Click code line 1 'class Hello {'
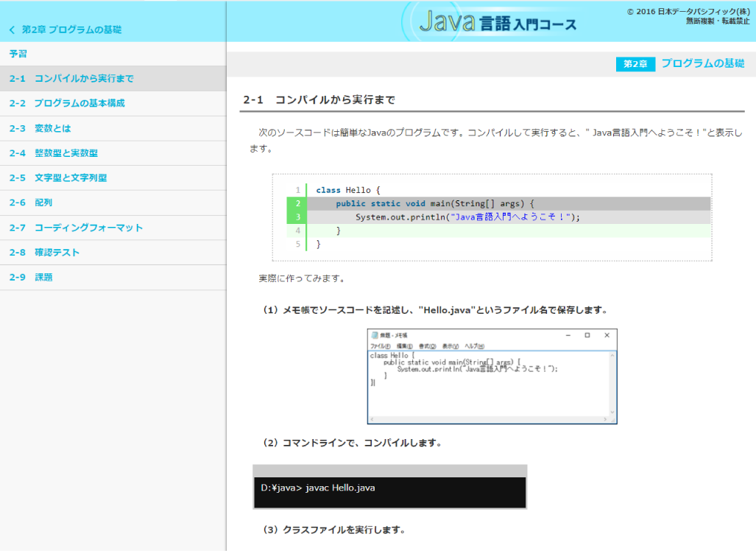This screenshot has width=756, height=551. click(x=348, y=190)
